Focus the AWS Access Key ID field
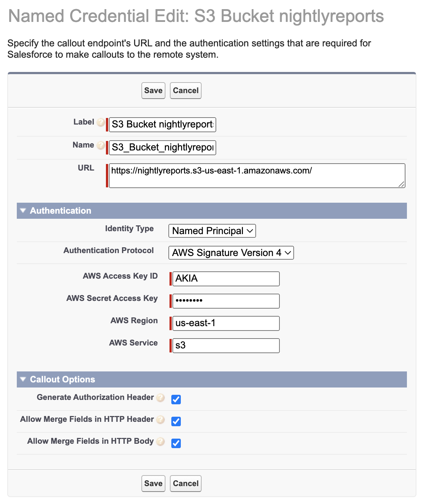Viewport: 423px width, 504px height. (226, 279)
